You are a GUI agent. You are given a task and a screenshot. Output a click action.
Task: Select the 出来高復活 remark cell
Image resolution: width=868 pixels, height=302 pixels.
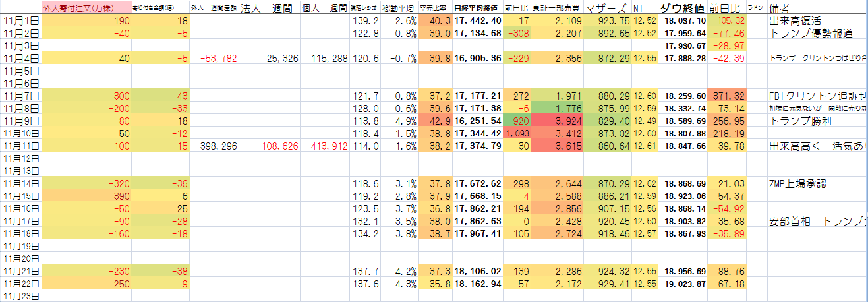800,21
